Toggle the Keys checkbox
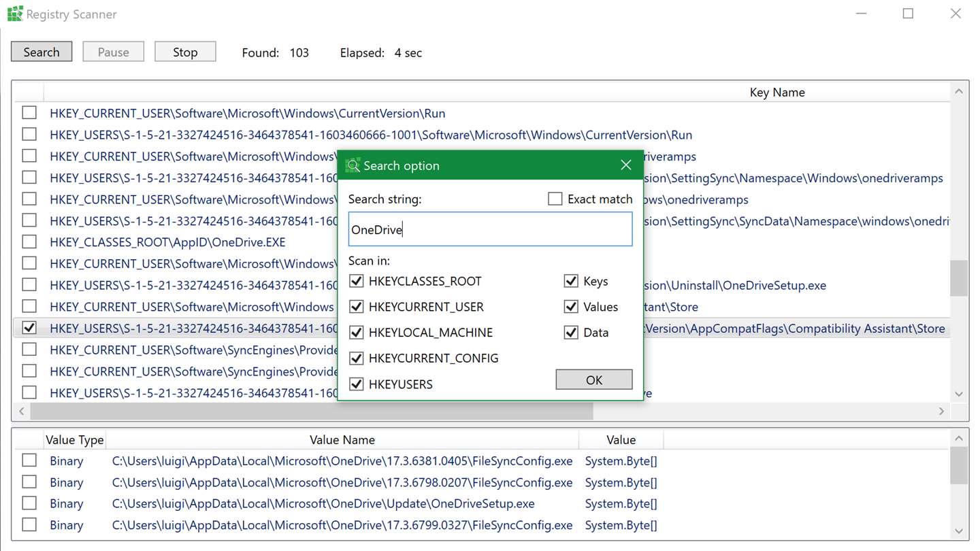 (x=571, y=281)
